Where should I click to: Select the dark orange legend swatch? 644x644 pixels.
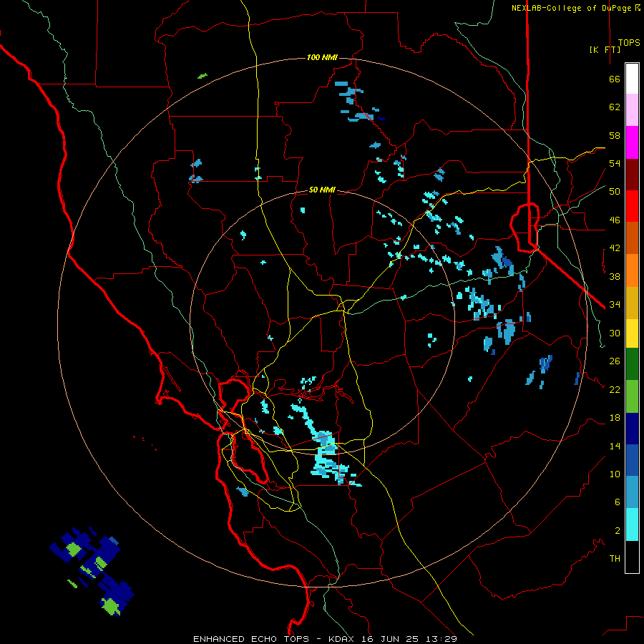(x=632, y=238)
